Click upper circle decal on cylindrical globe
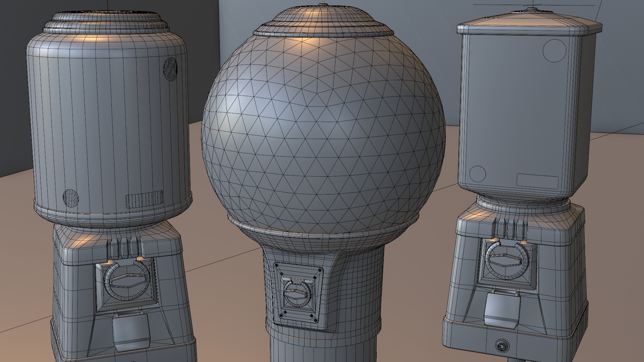644x362 pixels. point(170,69)
